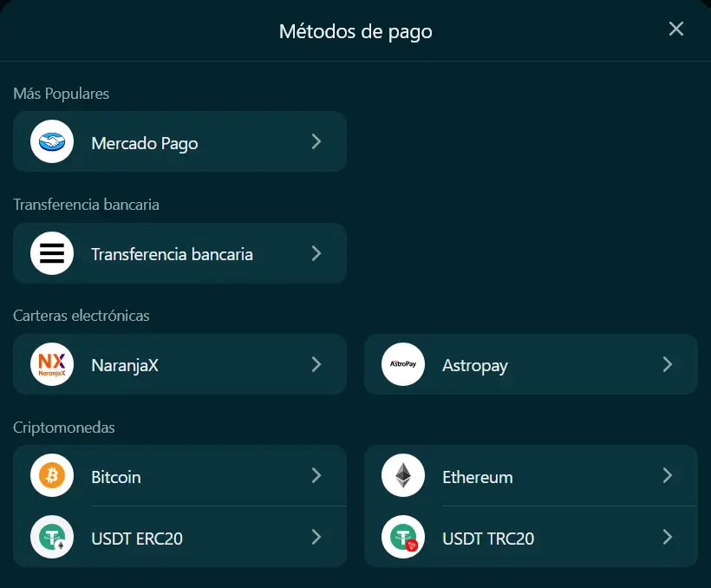Open Mercado Pago via its chevron arrow
Viewport: 711px width, 588px height.
pyautogui.click(x=316, y=141)
